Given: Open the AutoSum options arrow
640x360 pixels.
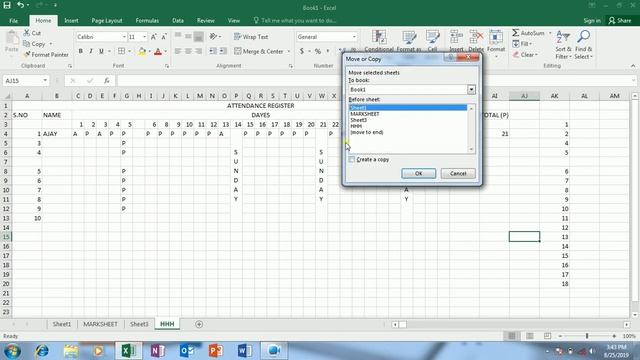Looking at the screenshot, I should pyautogui.click(x=550, y=33).
